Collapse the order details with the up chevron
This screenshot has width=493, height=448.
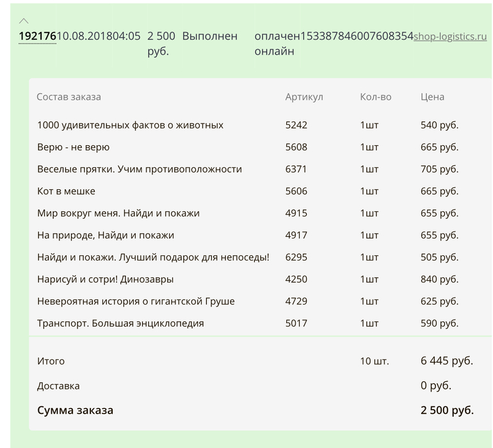click(x=24, y=21)
